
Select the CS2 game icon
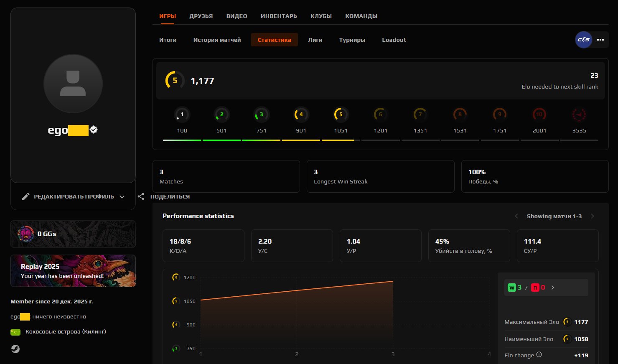tap(583, 40)
